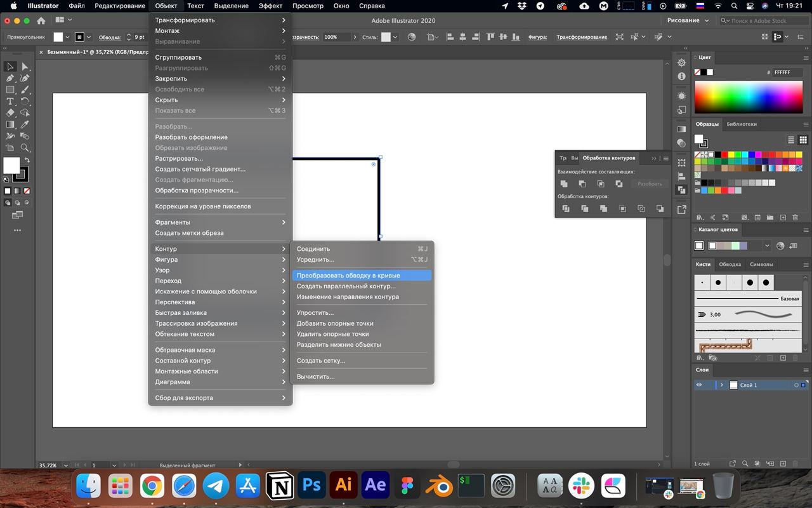The height and width of the screenshot is (508, 812).
Task: Expand the Составной контур submenu
Action: [220, 361]
